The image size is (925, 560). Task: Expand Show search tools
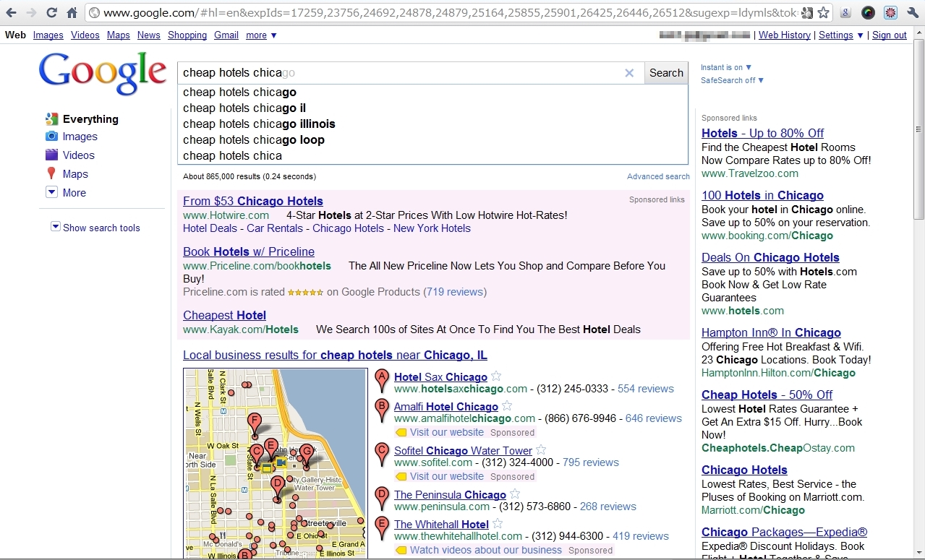tap(95, 228)
